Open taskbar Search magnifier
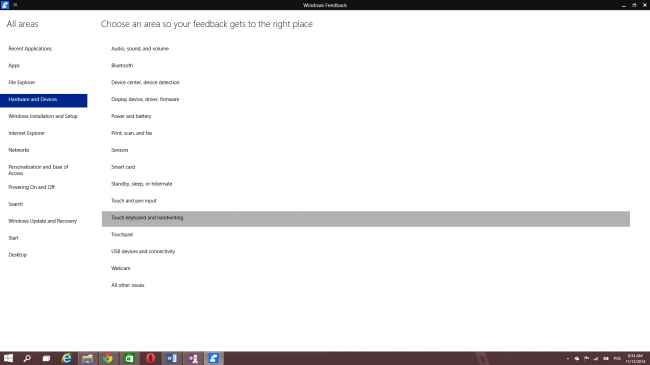Image resolution: width=650 pixels, height=365 pixels. click(x=27, y=358)
